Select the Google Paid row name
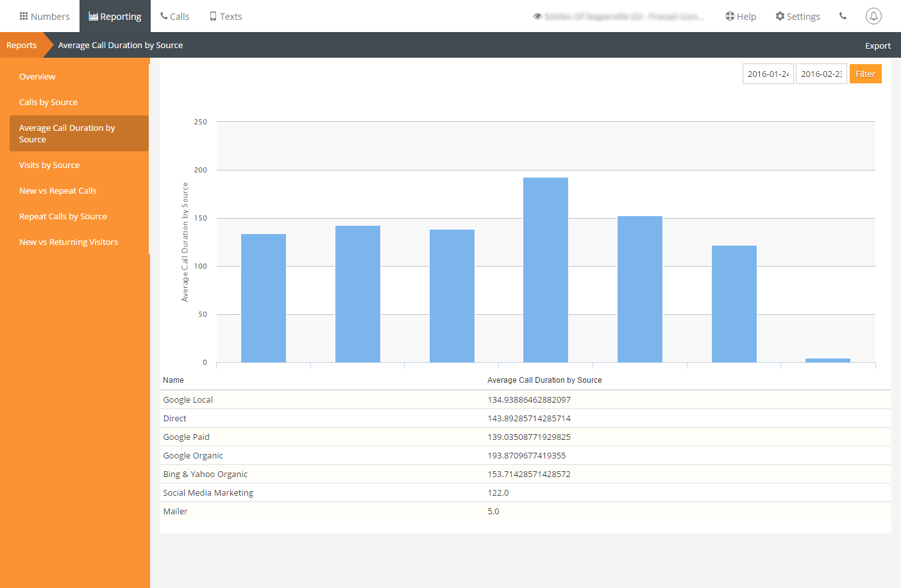This screenshot has width=901, height=588. (186, 437)
